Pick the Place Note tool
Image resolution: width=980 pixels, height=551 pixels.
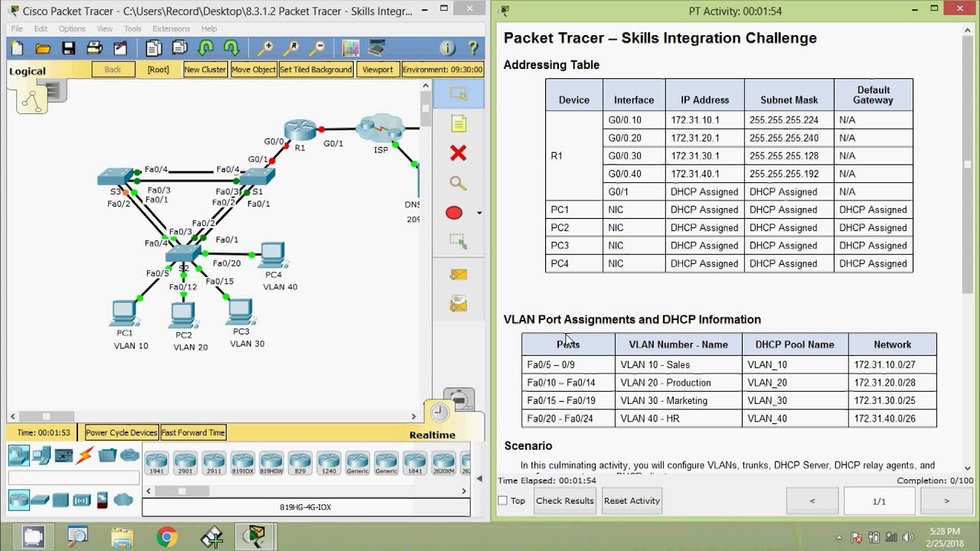458,124
